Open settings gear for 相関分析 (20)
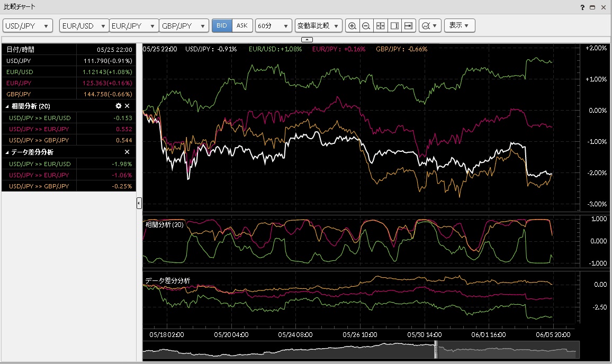This screenshot has height=364, width=612. (119, 106)
